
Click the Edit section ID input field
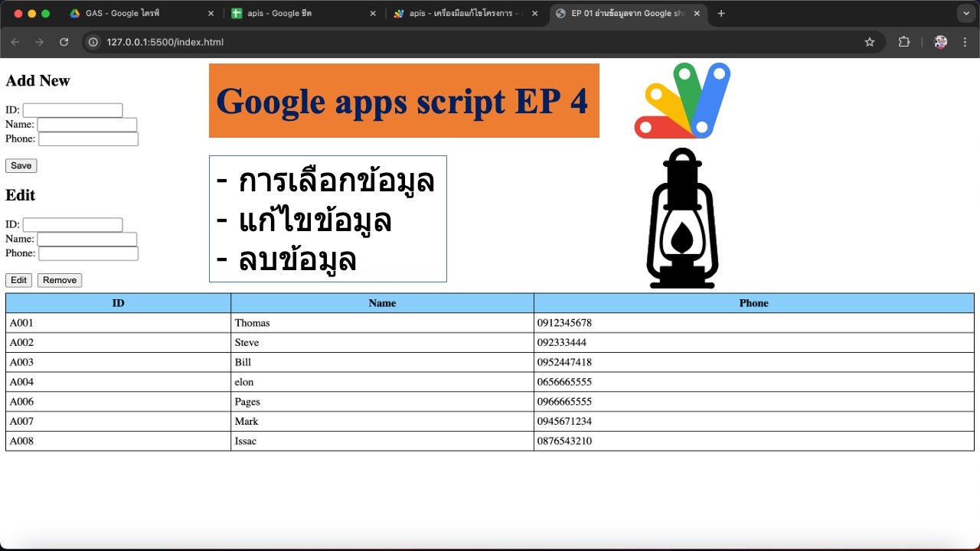73,225
